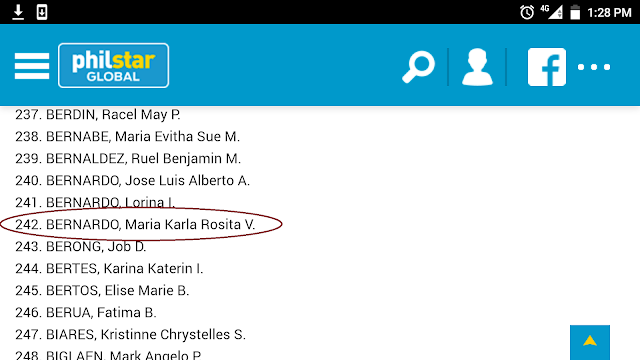Tap the download arrow in status bar
The height and width of the screenshot is (360, 640).
coord(18,12)
